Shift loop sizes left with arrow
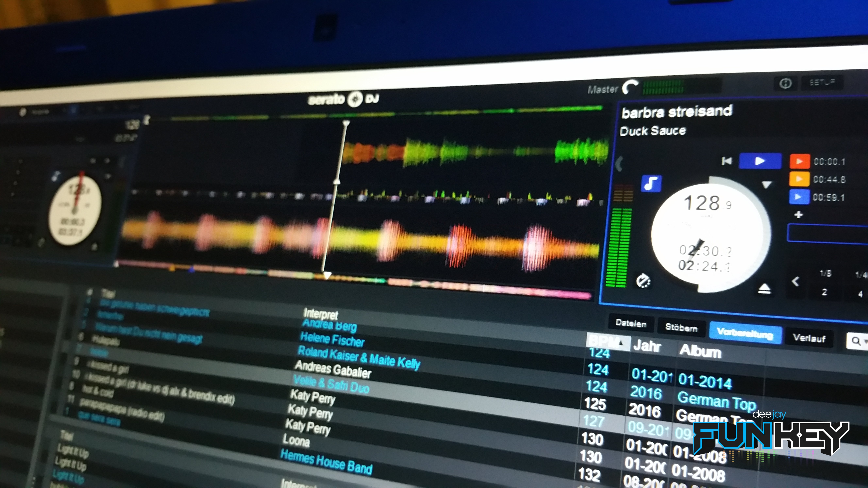 (796, 281)
